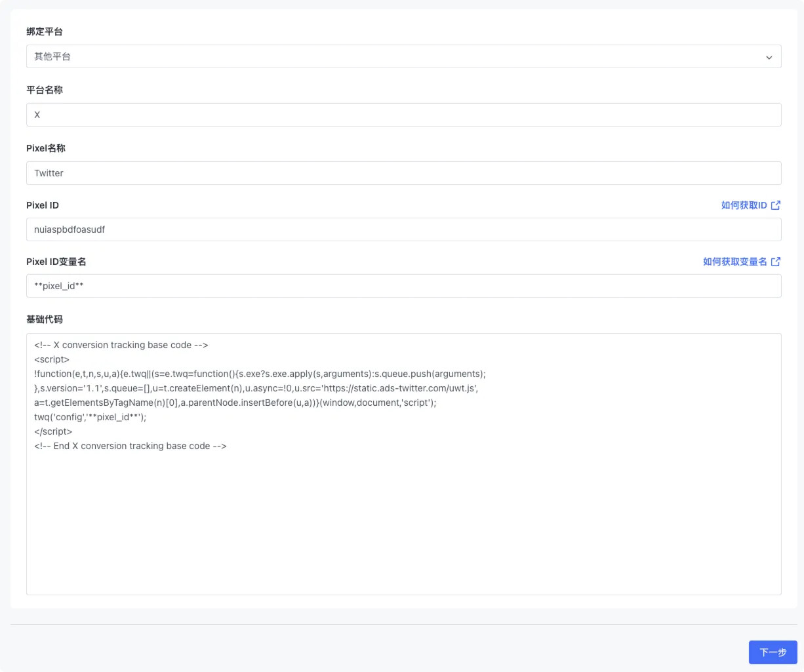Click the 绑定平台 field label
The height and width of the screenshot is (672, 804).
click(x=45, y=31)
